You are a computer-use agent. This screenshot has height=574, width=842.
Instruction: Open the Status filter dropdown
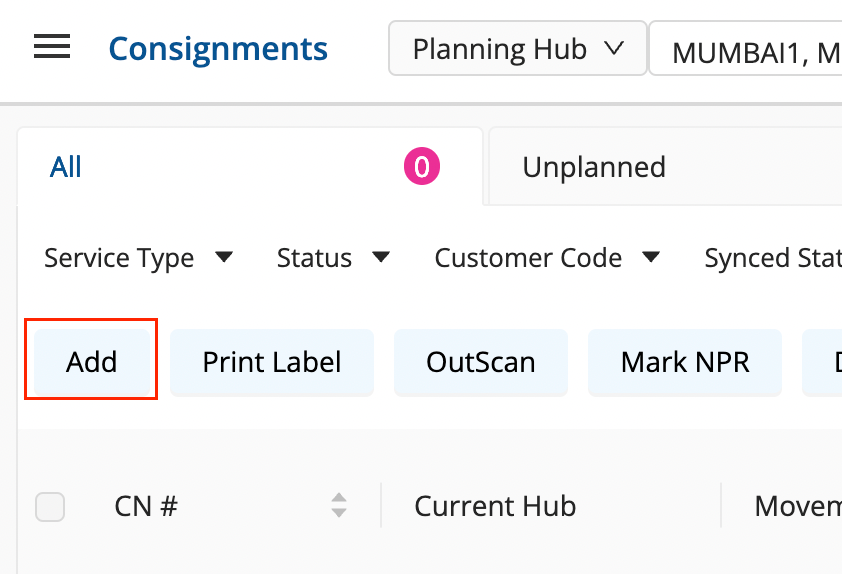click(333, 258)
